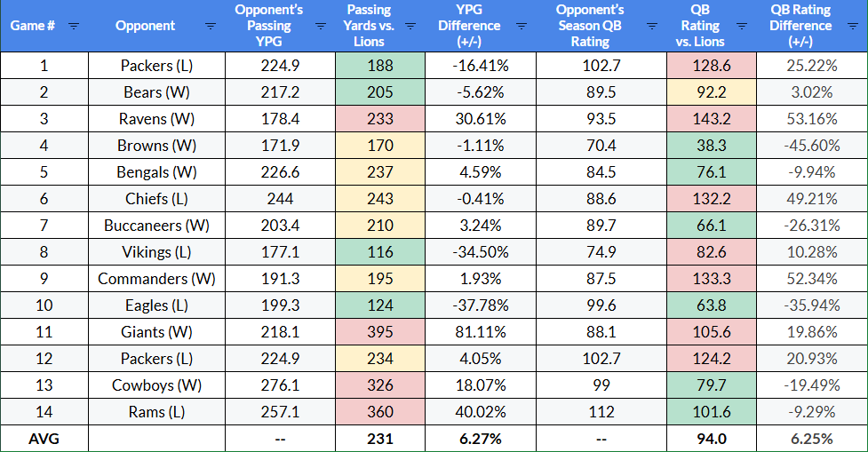Screen dimensions: 868x452
Task: Click the red 143.2 QB rating cell
Action: 711,119
